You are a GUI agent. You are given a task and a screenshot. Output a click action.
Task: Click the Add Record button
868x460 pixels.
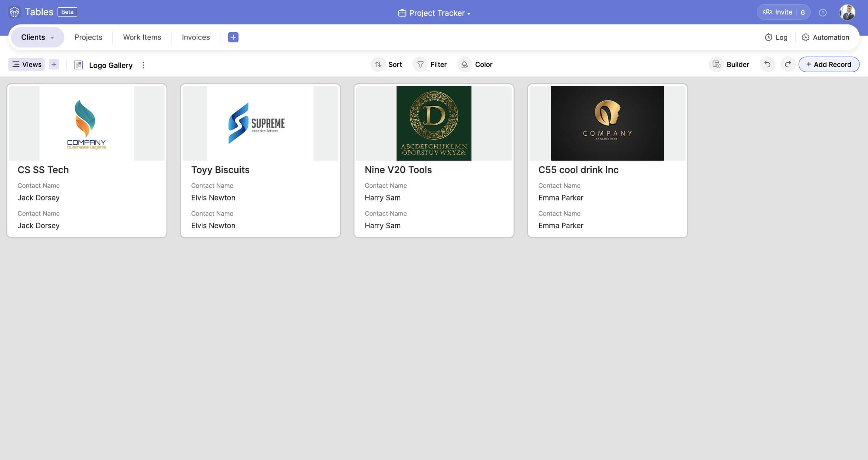[x=829, y=64]
